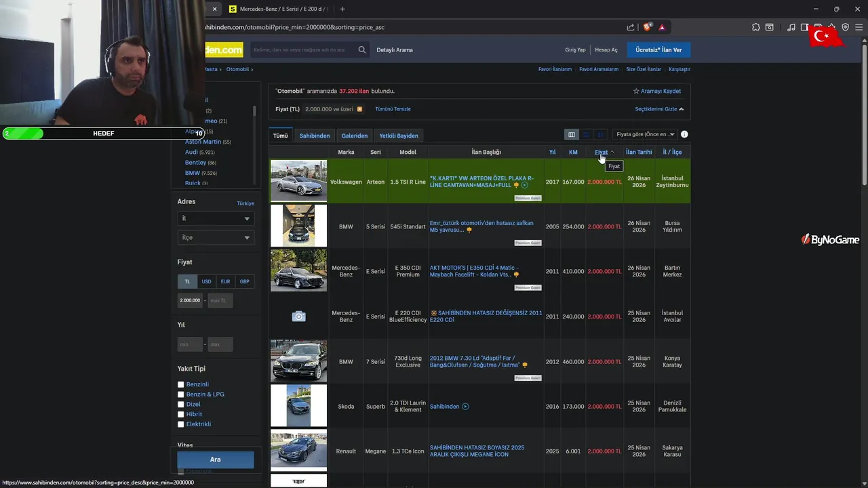Check the Benzin & LPG fuel type
Screen dimensions: 868x488
click(181, 394)
